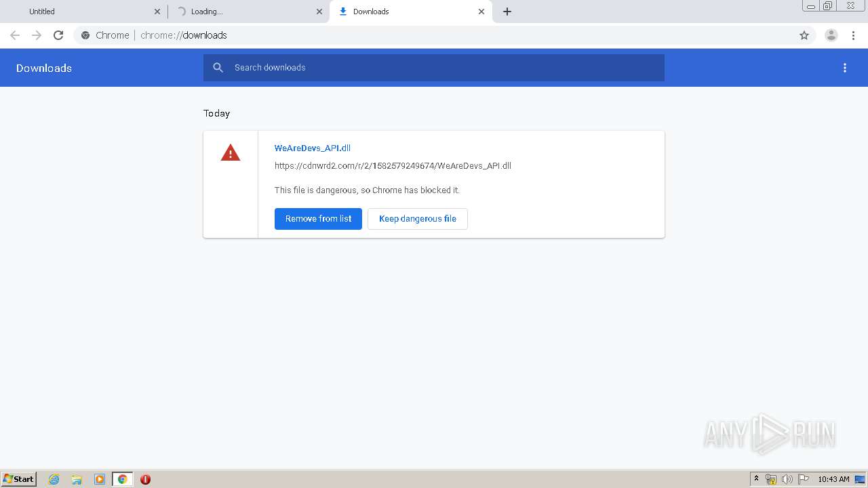Switch to the Loading tab
This screenshot has height=488, width=868.
pos(248,12)
